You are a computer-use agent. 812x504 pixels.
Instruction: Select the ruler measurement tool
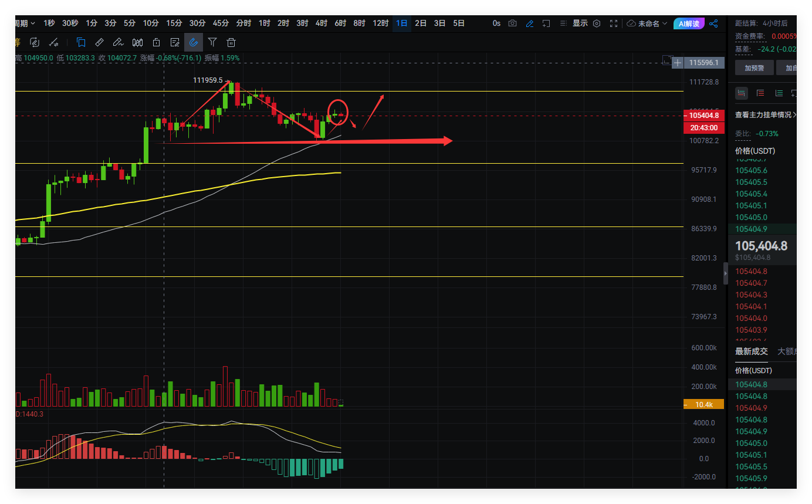pyautogui.click(x=99, y=42)
